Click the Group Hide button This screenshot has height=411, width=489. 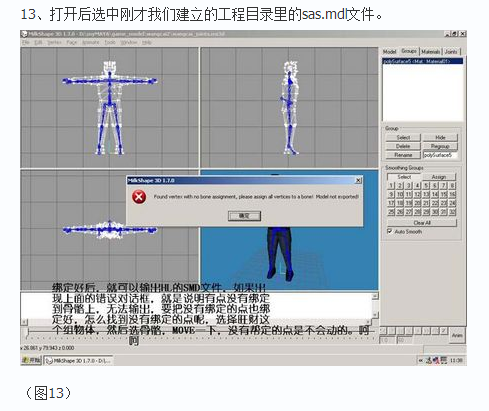pos(440,137)
